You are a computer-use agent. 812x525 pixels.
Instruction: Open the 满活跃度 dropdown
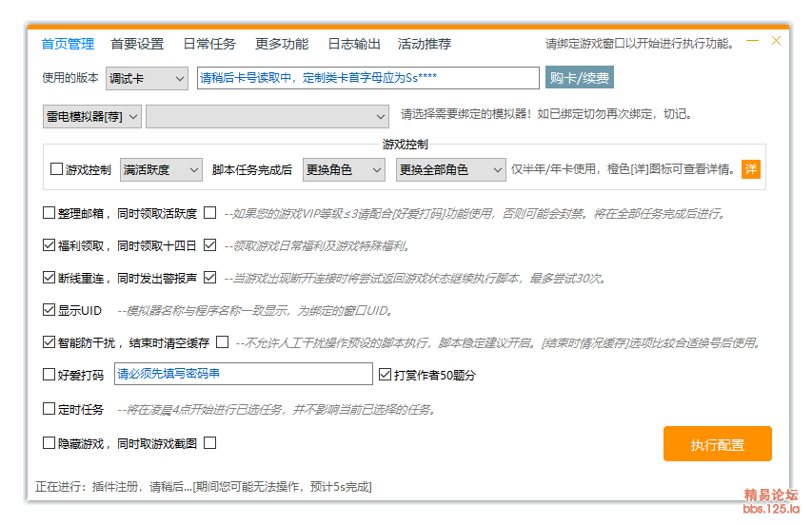coord(161,169)
